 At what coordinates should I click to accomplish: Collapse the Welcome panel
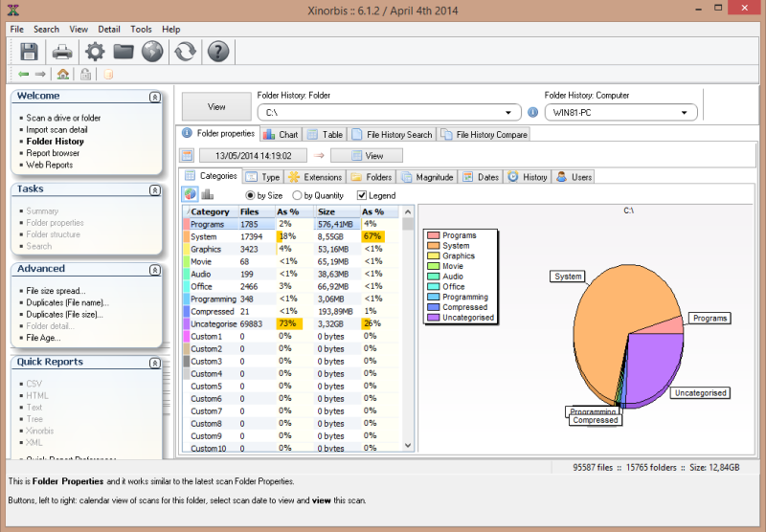(x=155, y=98)
